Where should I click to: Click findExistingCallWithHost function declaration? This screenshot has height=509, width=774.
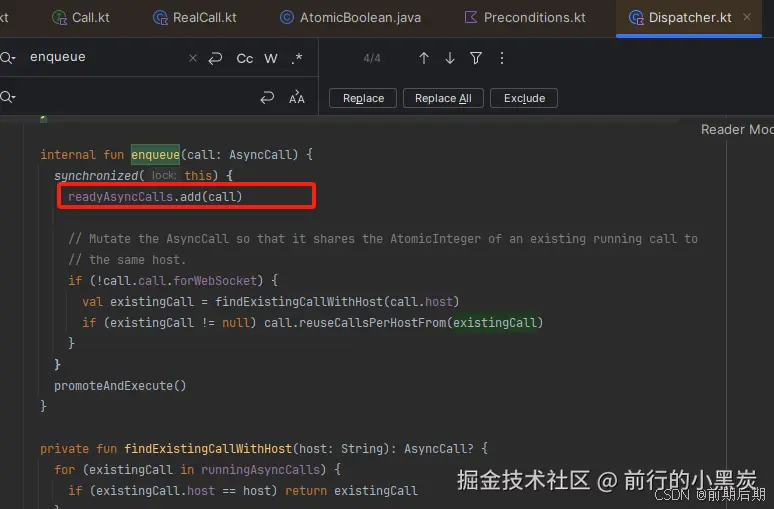click(208, 448)
